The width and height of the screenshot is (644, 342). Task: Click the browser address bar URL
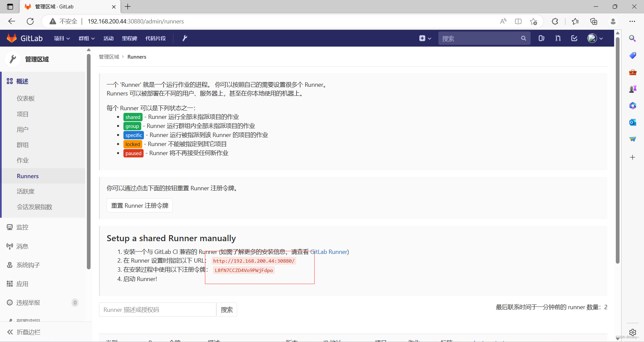[x=136, y=21]
